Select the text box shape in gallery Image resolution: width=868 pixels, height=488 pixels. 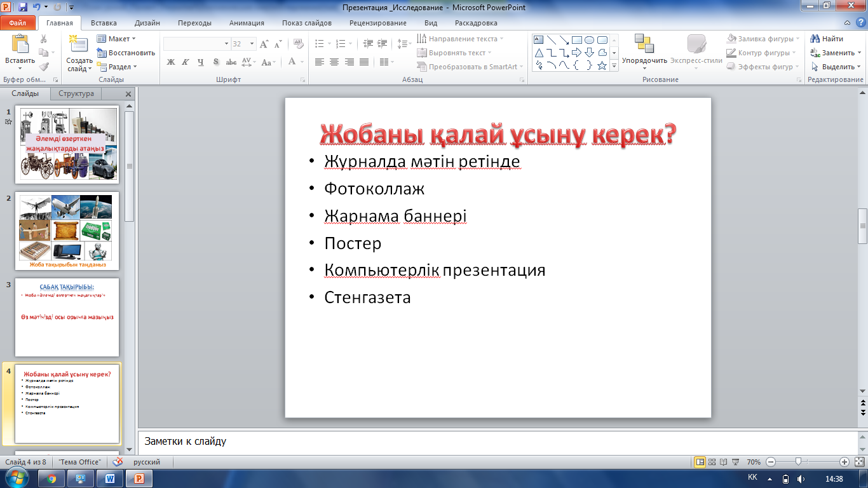[x=538, y=40]
